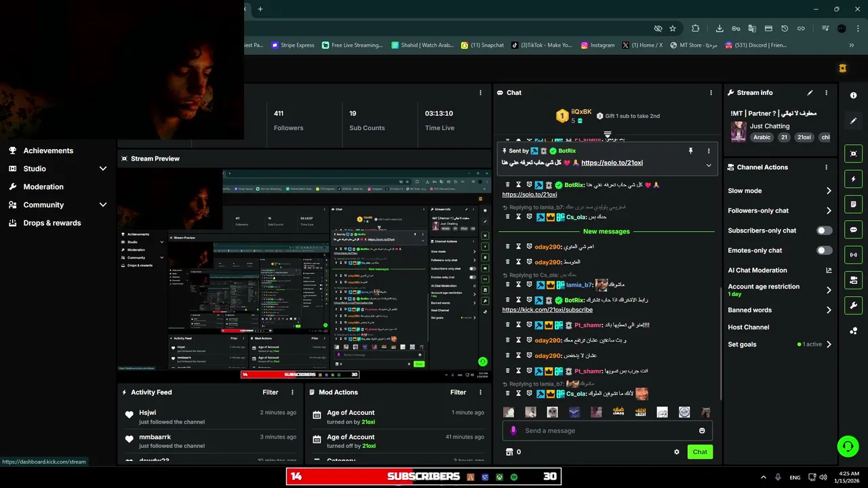Screen dimensions: 868x488
Task: Expand the Studio sidebar section
Action: pos(103,169)
